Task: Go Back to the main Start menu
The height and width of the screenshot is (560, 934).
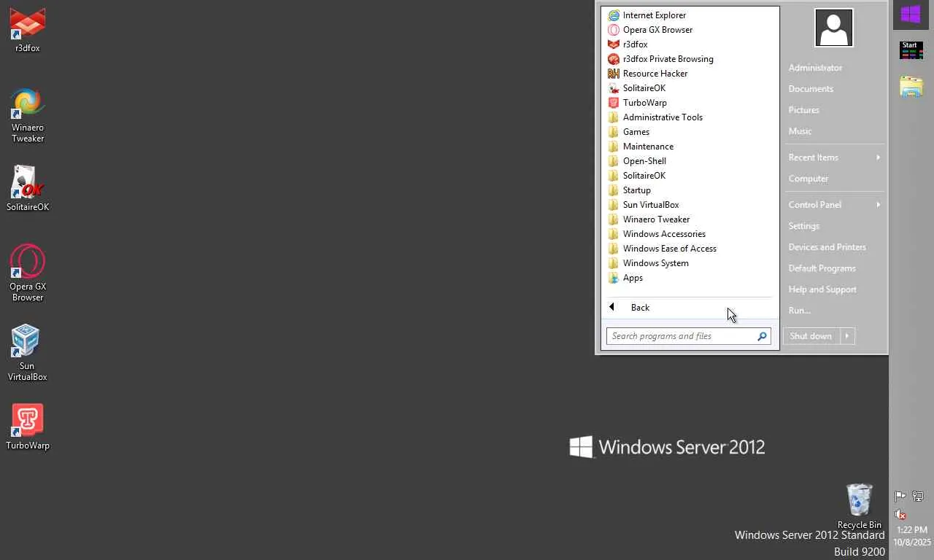Action: [x=690, y=308]
